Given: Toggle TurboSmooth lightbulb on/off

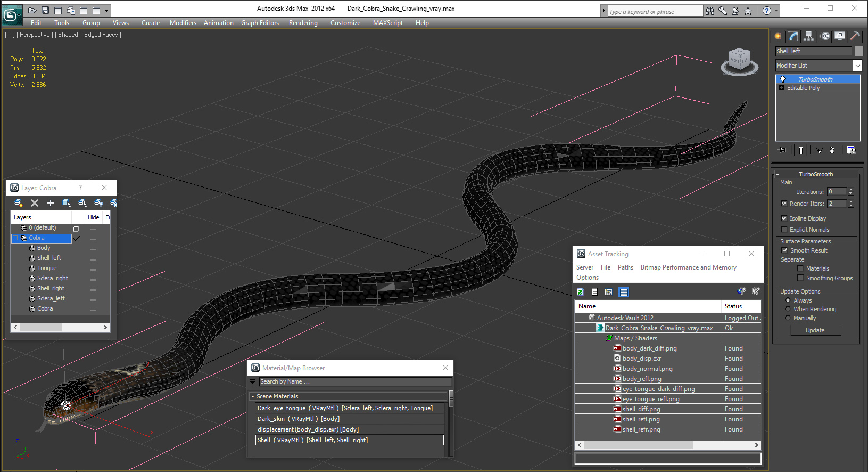Looking at the screenshot, I should coord(783,79).
